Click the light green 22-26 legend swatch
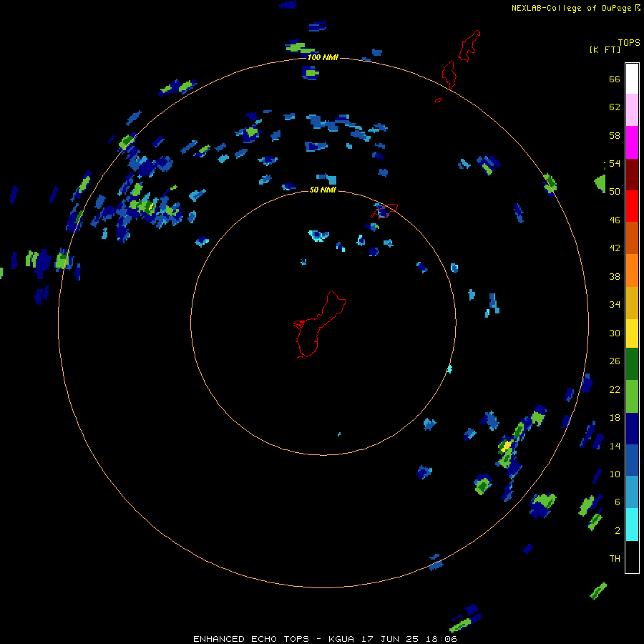Screen dimensions: 644x644 click(632, 396)
